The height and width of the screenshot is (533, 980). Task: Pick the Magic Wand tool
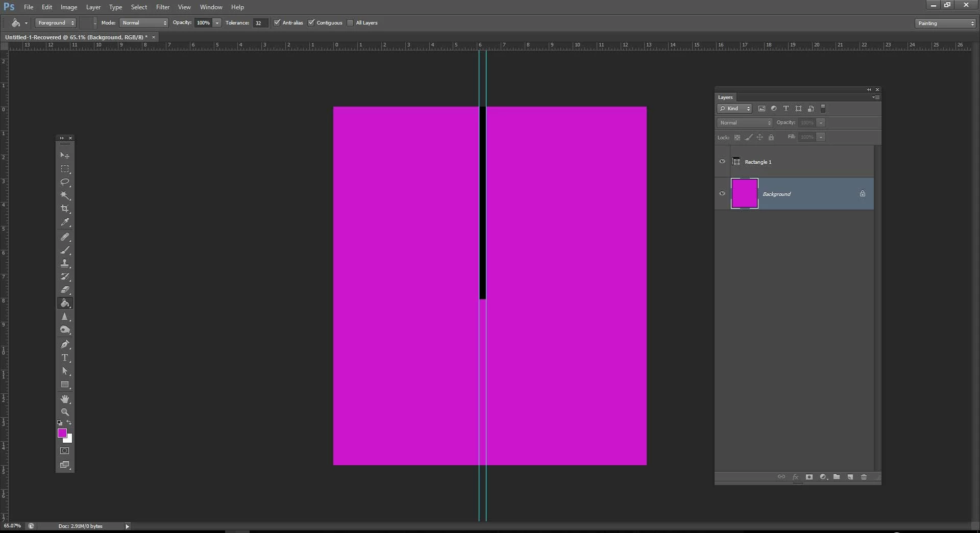click(65, 195)
